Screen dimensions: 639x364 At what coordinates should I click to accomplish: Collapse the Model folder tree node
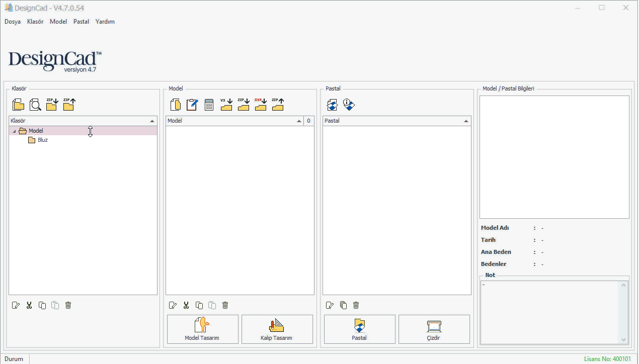click(x=14, y=131)
